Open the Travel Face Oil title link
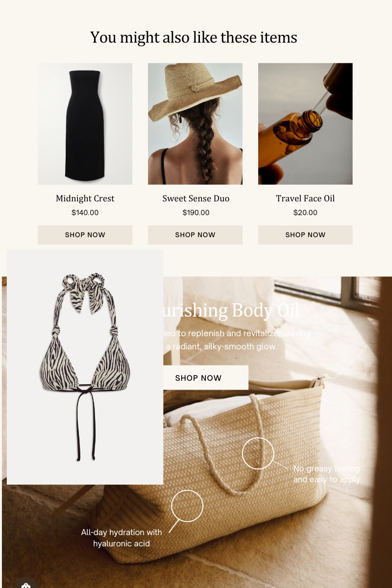Viewport: 392px width, 588px height. 305,198
